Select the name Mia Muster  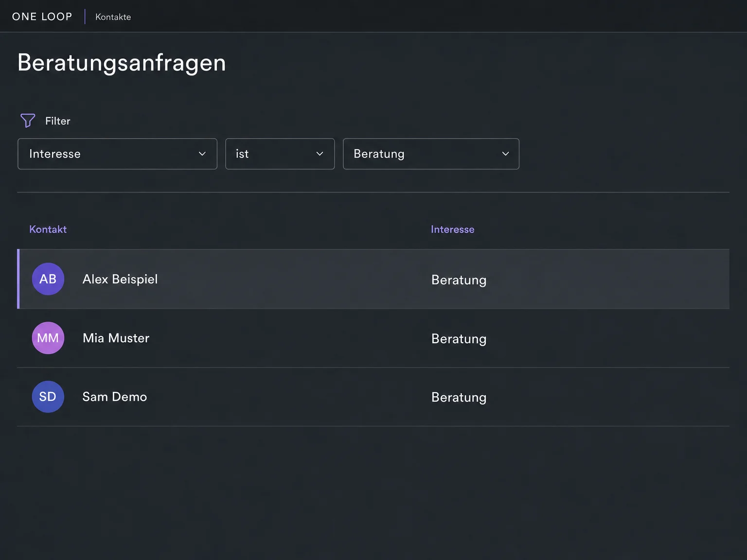point(116,338)
